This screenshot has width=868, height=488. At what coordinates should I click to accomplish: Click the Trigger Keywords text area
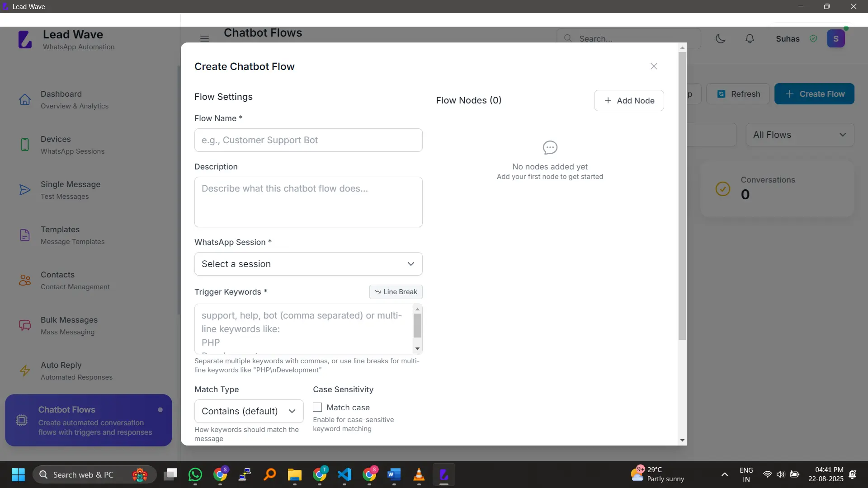point(304,329)
